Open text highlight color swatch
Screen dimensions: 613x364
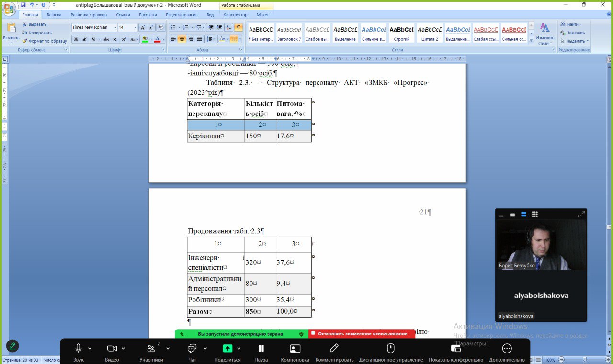[x=145, y=39]
